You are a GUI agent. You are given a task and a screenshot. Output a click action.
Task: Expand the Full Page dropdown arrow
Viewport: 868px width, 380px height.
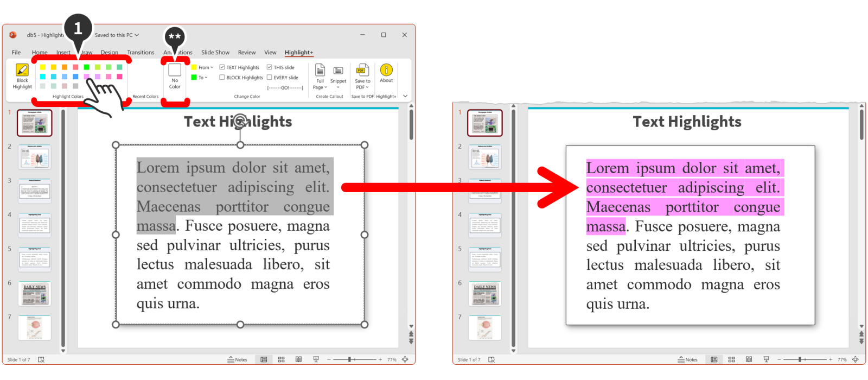click(325, 87)
